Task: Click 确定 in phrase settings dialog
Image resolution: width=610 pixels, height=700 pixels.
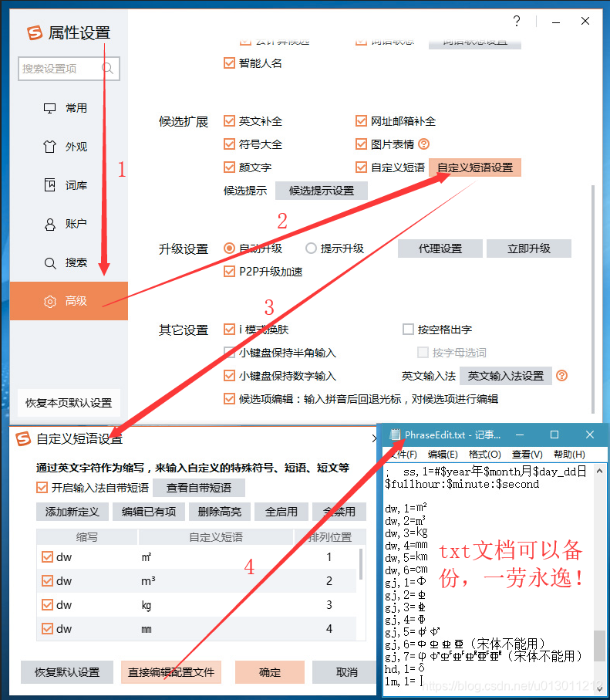Action: tap(269, 672)
